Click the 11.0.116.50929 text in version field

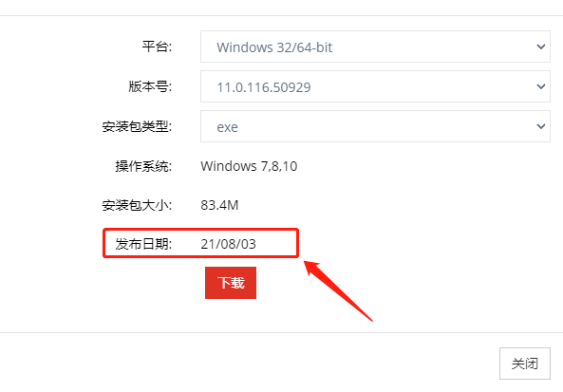(x=264, y=87)
